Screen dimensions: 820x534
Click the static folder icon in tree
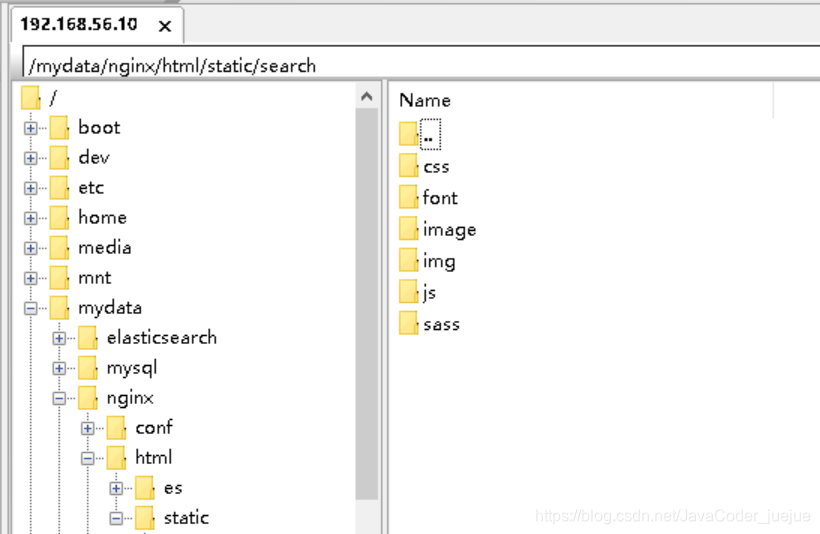click(145, 518)
